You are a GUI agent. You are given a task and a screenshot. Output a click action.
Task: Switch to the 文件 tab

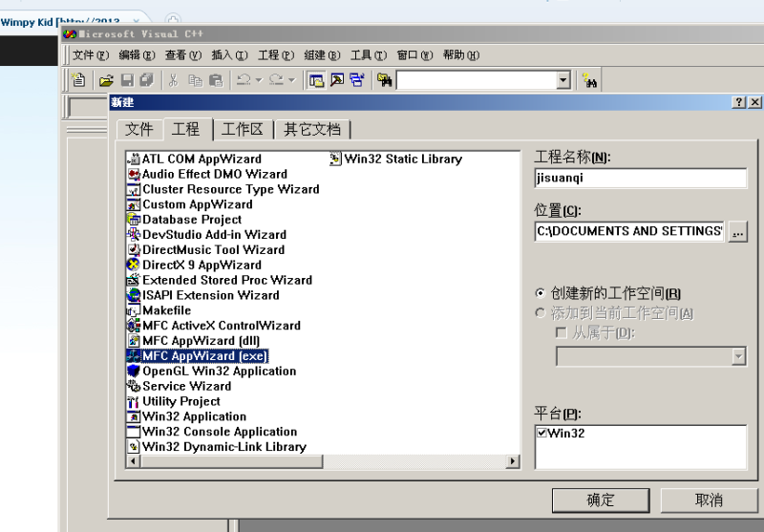pyautogui.click(x=139, y=130)
